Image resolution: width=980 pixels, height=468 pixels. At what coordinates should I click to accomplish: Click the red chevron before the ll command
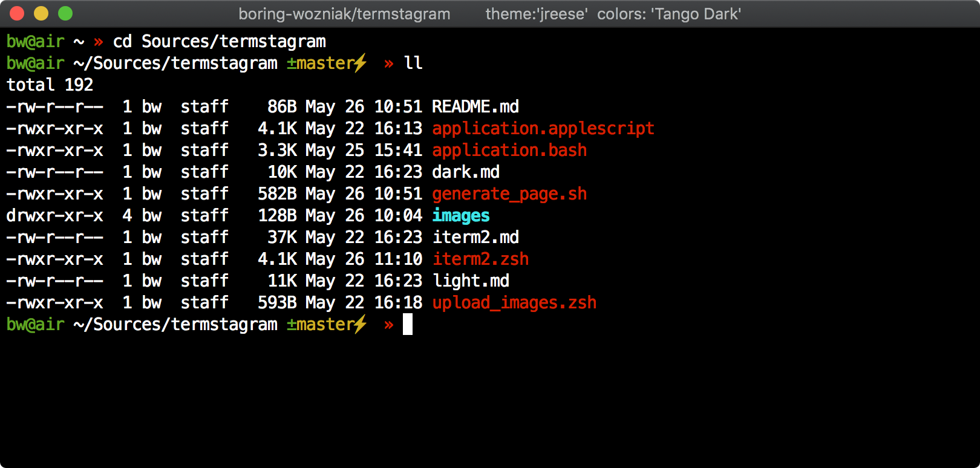(x=388, y=63)
